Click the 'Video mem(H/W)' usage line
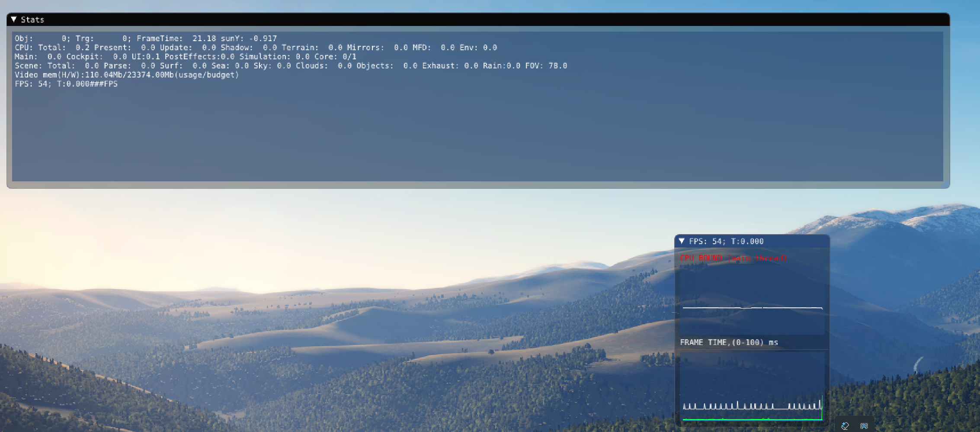This screenshot has height=432, width=980. 127,75
